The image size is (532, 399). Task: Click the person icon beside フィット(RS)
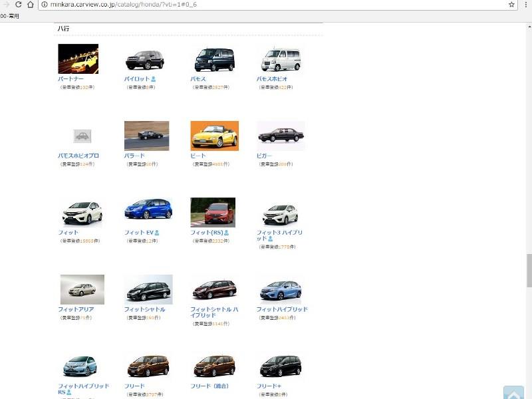226,233
